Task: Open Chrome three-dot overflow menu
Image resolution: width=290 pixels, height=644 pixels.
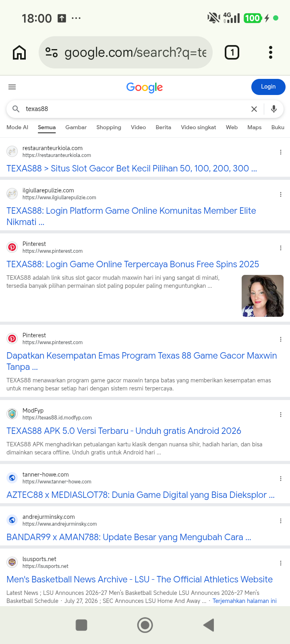Action: [271, 52]
